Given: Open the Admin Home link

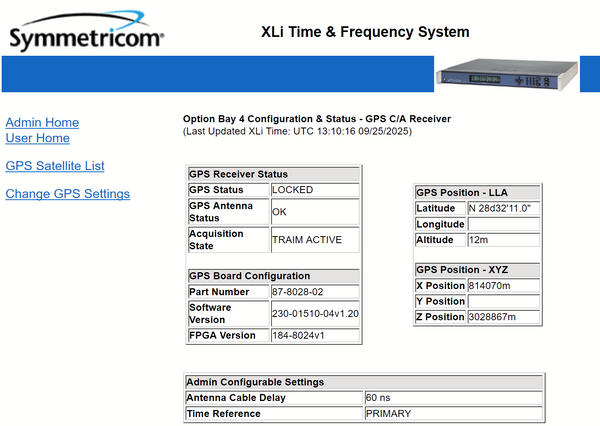Looking at the screenshot, I should [42, 122].
